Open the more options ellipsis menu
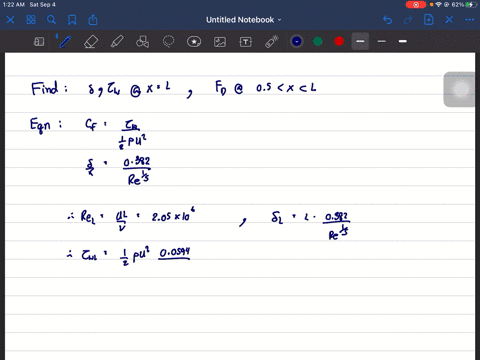 click(470, 20)
